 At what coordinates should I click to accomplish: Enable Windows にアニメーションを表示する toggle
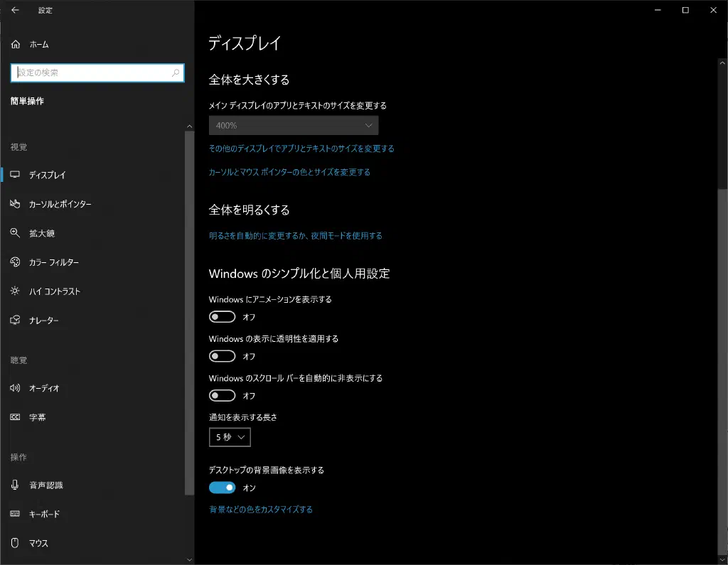[223, 317]
